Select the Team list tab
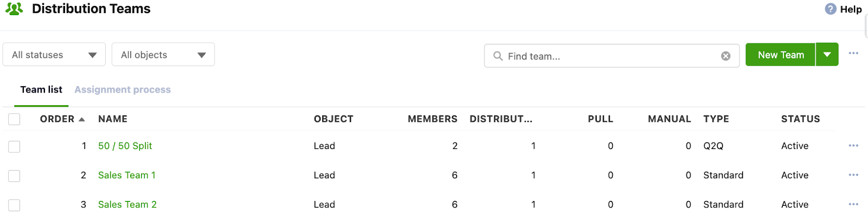Screen dimensions: 868x221 point(41,90)
